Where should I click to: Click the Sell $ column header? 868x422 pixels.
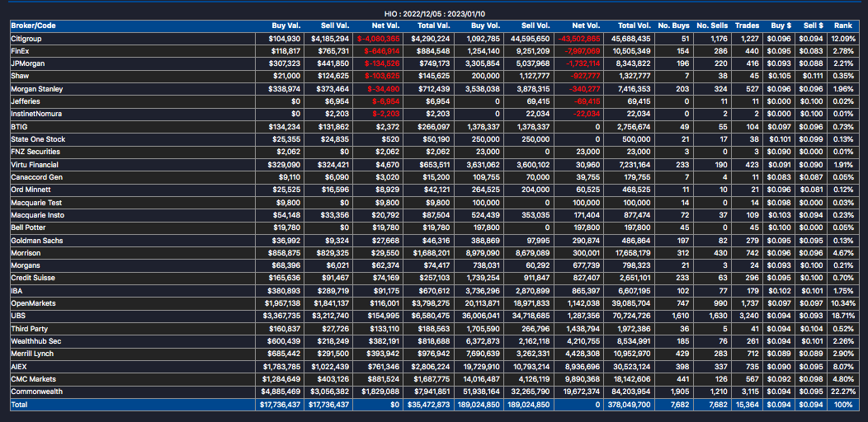point(814,26)
